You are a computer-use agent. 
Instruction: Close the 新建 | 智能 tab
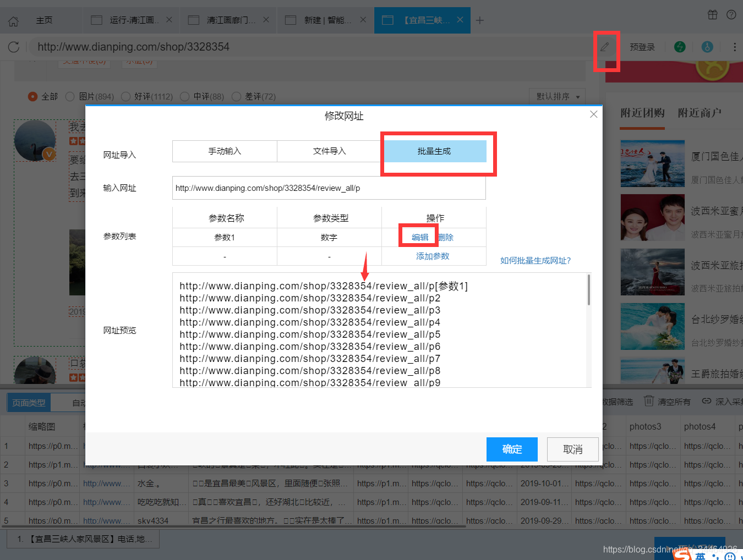click(363, 20)
